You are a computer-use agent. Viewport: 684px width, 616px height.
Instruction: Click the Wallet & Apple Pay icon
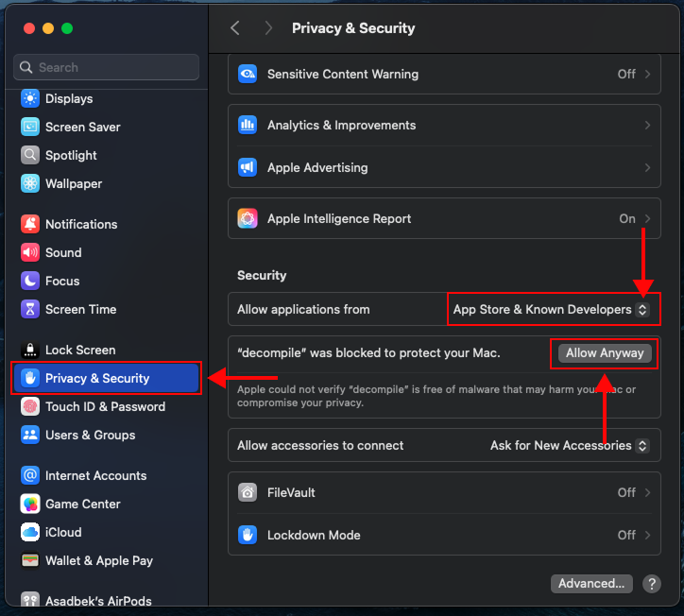[30, 560]
